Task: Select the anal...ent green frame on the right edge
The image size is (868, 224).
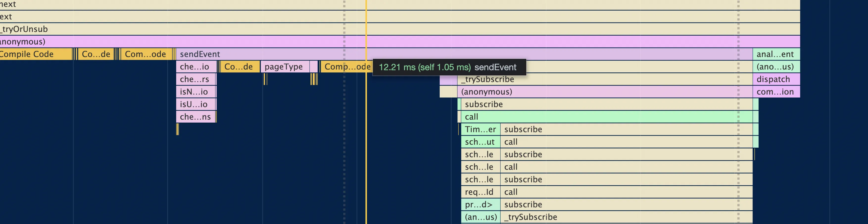Action: pyautogui.click(x=775, y=54)
